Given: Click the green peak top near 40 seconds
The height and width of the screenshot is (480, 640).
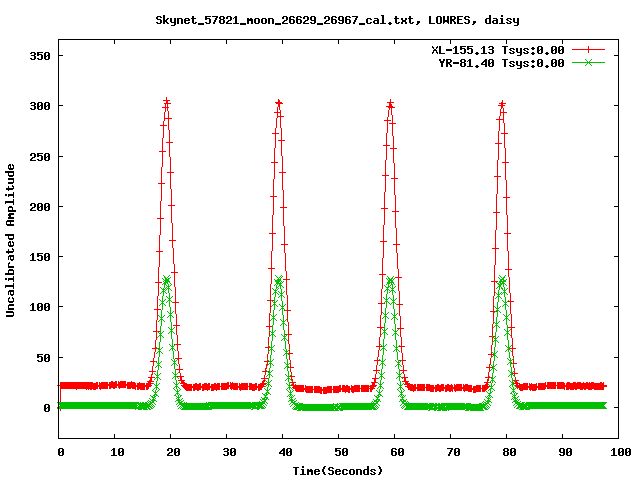Looking at the screenshot, I should (279, 280).
